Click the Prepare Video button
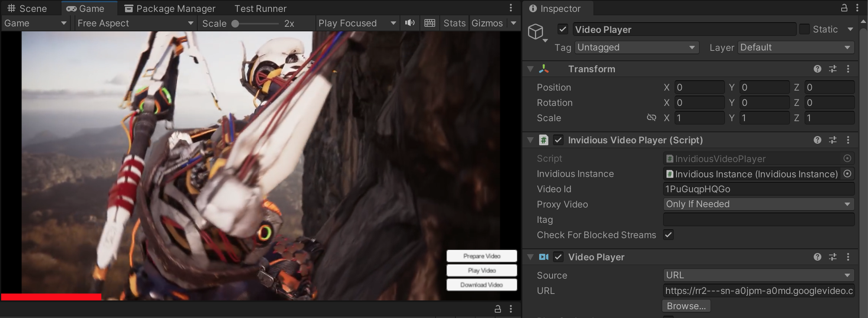 coord(482,256)
